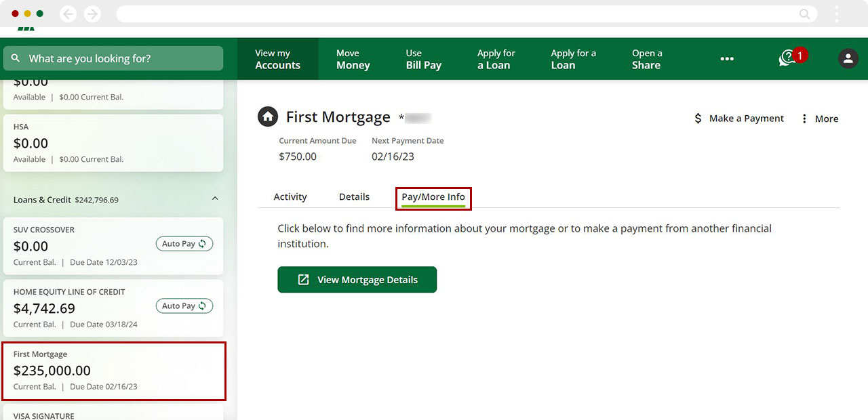Open Use Bill Pay menu
This screenshot has height=420, width=868.
pyautogui.click(x=423, y=59)
